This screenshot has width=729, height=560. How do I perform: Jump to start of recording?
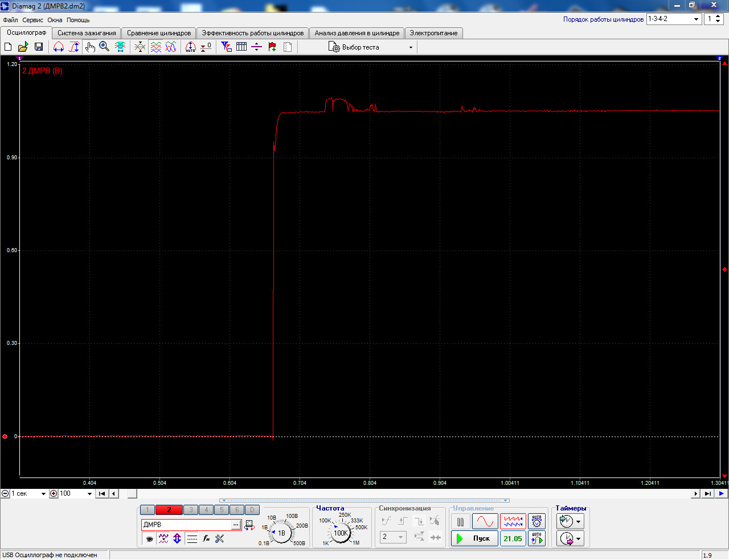[102, 494]
